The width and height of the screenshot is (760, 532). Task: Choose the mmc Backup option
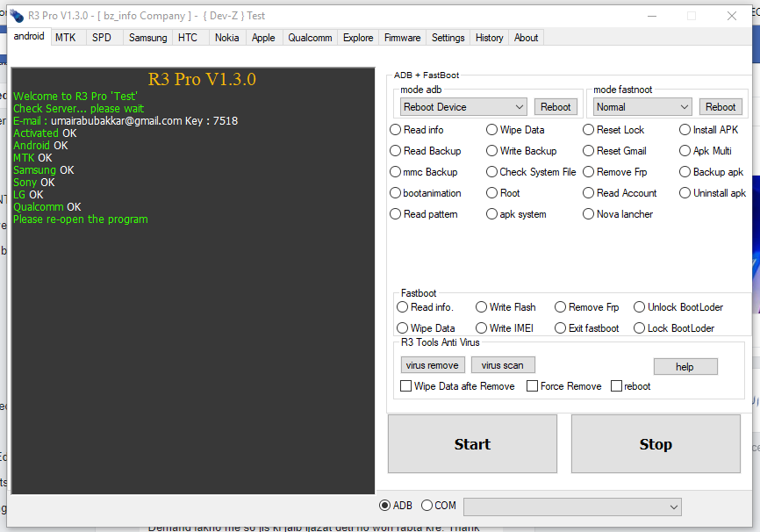424,172
